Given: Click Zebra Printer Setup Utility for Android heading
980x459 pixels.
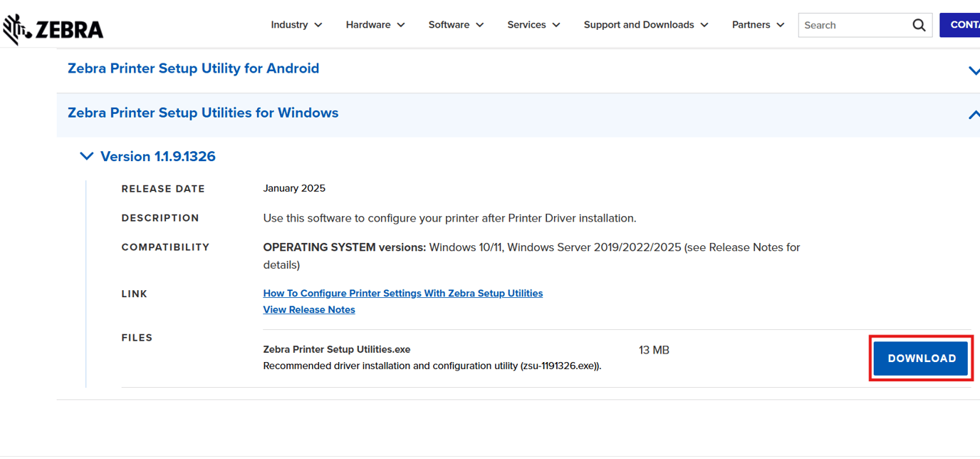Looking at the screenshot, I should [193, 68].
